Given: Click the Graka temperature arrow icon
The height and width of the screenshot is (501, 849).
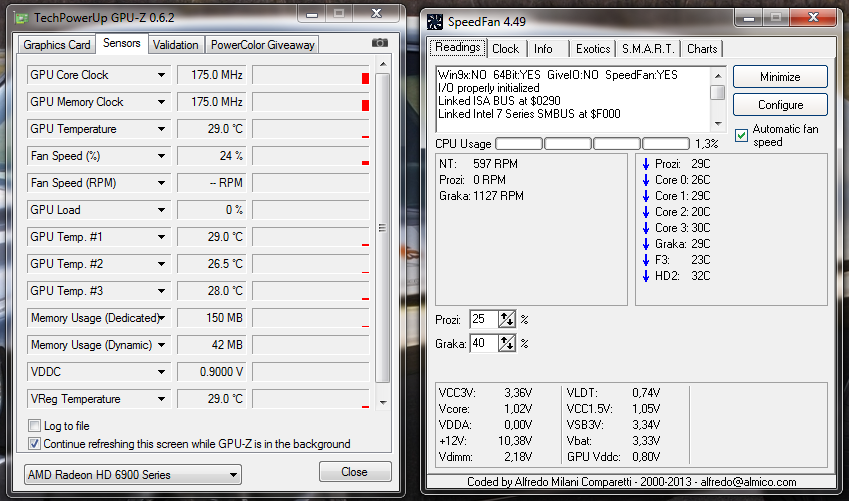Looking at the screenshot, I should pyautogui.click(x=645, y=244).
